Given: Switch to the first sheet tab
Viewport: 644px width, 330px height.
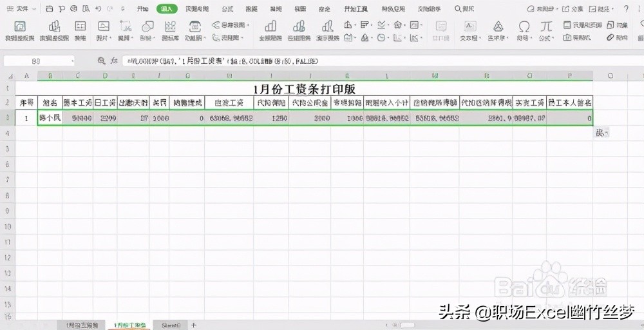Looking at the screenshot, I should 82,325.
